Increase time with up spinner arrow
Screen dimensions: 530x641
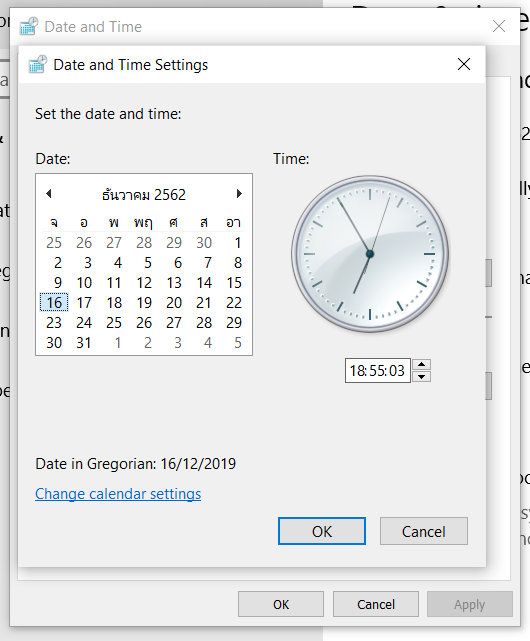422,365
